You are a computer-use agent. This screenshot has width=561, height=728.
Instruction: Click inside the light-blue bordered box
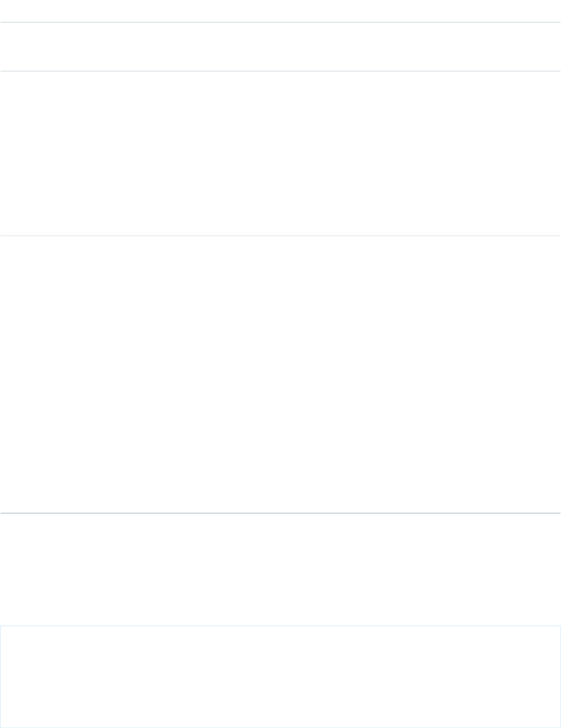[x=280, y=676]
